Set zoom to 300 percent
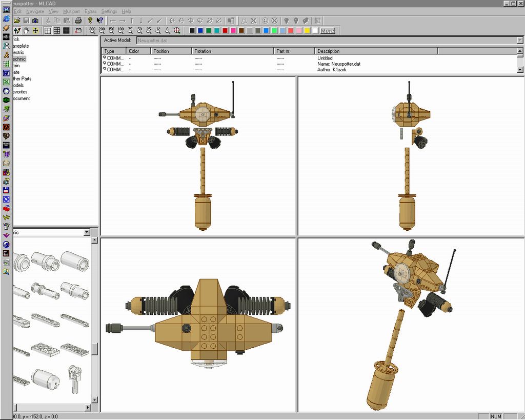The width and height of the screenshot is (525, 420). [x=92, y=31]
